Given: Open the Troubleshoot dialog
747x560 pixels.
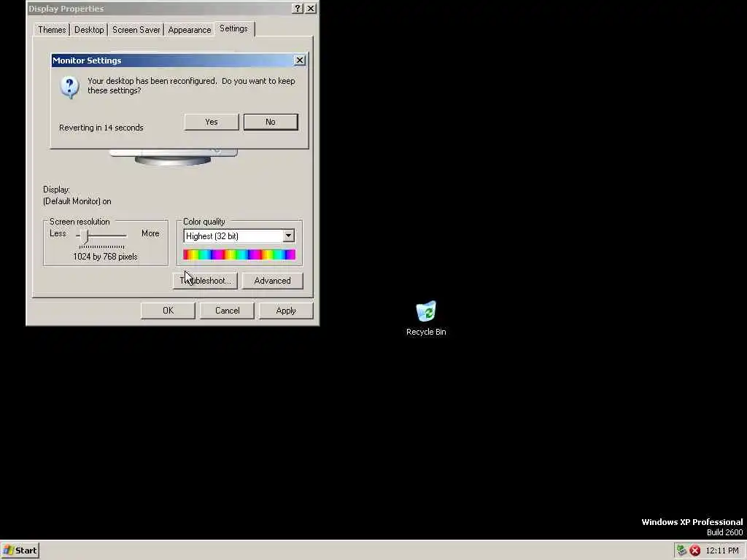Looking at the screenshot, I should tap(205, 281).
